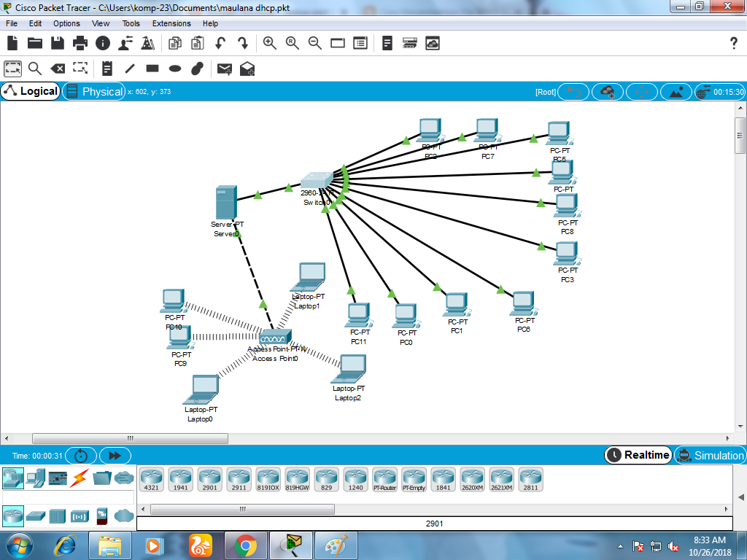The image size is (747, 560).
Task: Expand the Routers device category
Action: 12,517
